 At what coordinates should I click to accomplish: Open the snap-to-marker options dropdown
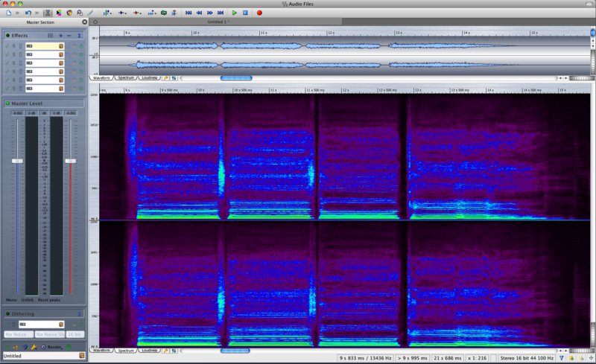click(x=107, y=13)
